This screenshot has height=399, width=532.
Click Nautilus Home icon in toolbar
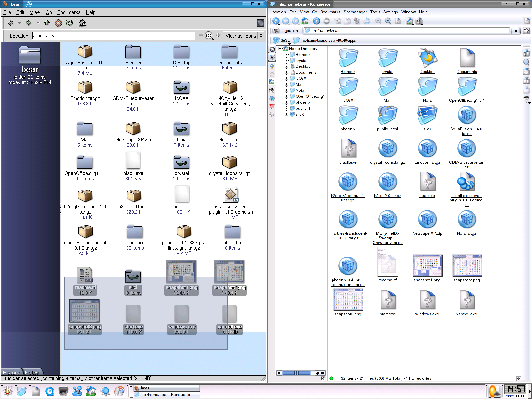coord(83,23)
